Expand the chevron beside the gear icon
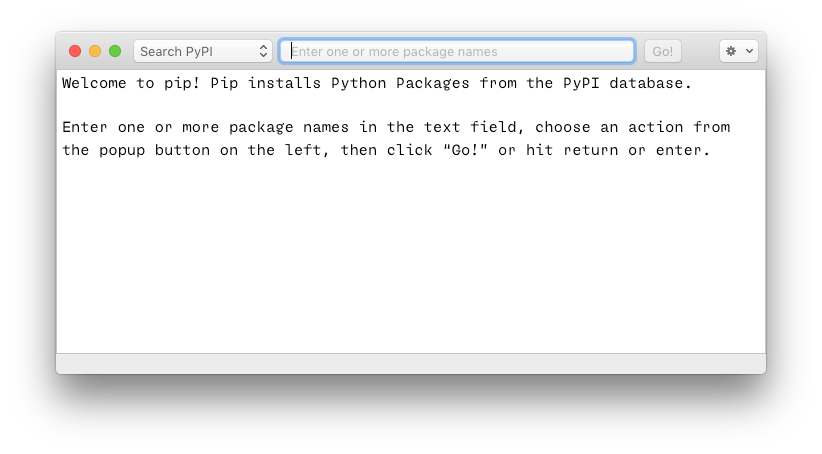Screen dimensions: 822x454 748,51
